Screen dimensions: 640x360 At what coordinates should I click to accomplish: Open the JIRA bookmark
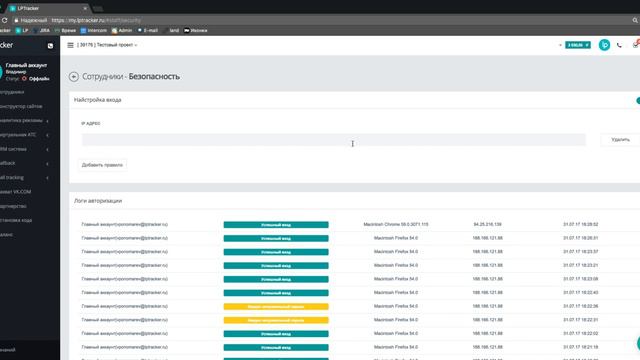[x=42, y=31]
